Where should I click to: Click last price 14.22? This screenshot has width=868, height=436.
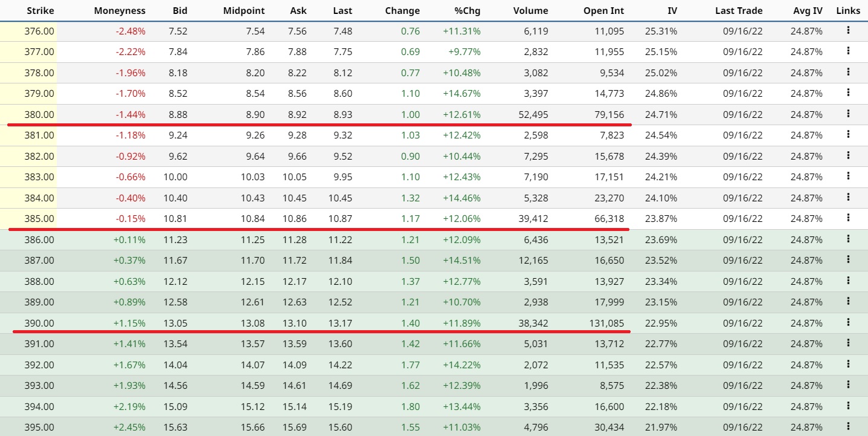pos(341,365)
